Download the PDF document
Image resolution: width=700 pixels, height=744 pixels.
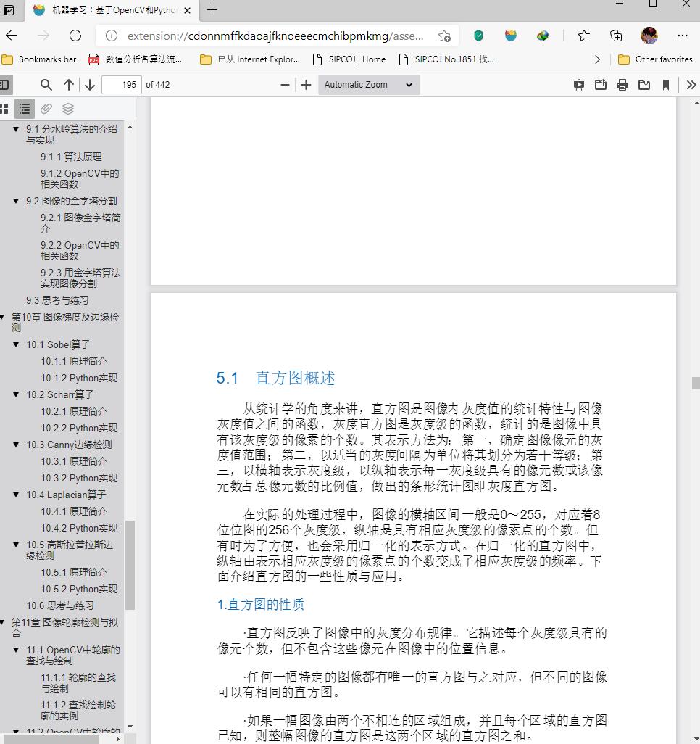click(x=644, y=85)
